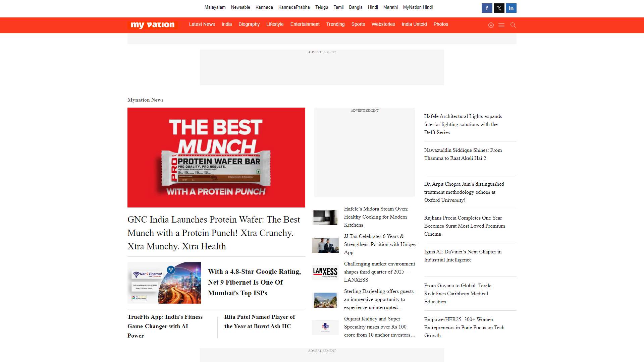Image resolution: width=644 pixels, height=362 pixels.
Task: Select Latest News in the navigation bar
Action: coord(202,24)
